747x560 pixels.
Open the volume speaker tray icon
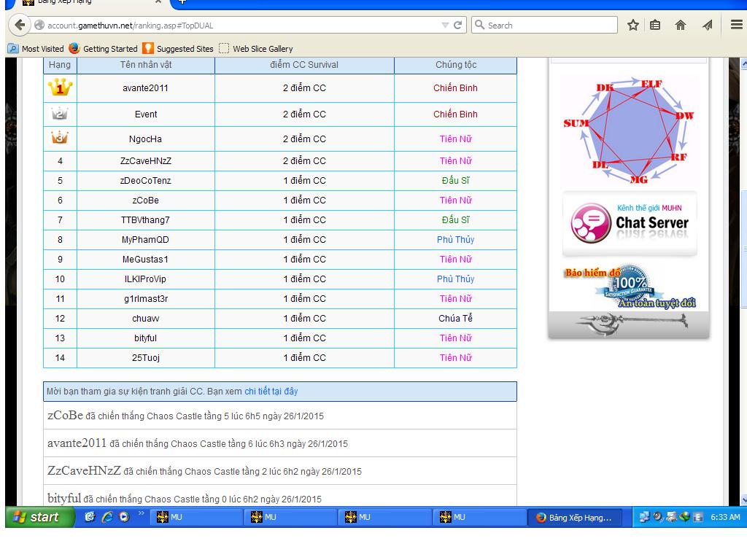click(658, 517)
